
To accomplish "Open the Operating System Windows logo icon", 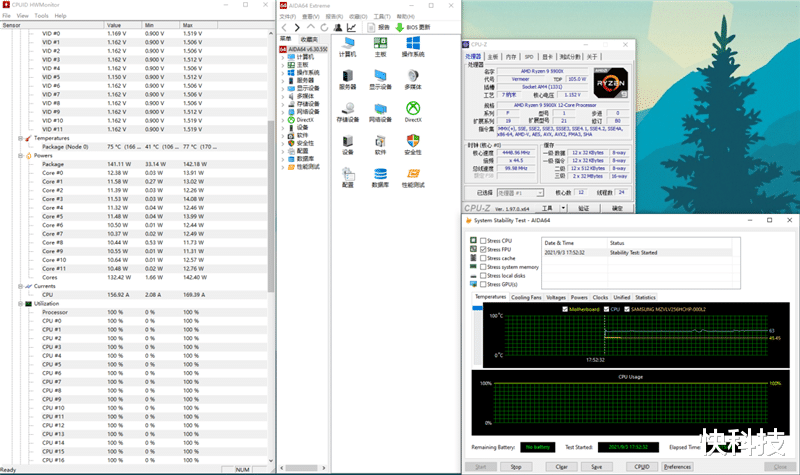I will (x=412, y=43).
